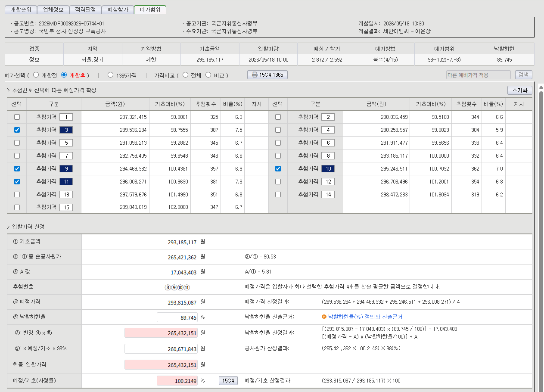The image size is (544, 392).
Task: Open the 낙찰하한율(%) 정의와 산출근거 link
Action: tap(365, 317)
